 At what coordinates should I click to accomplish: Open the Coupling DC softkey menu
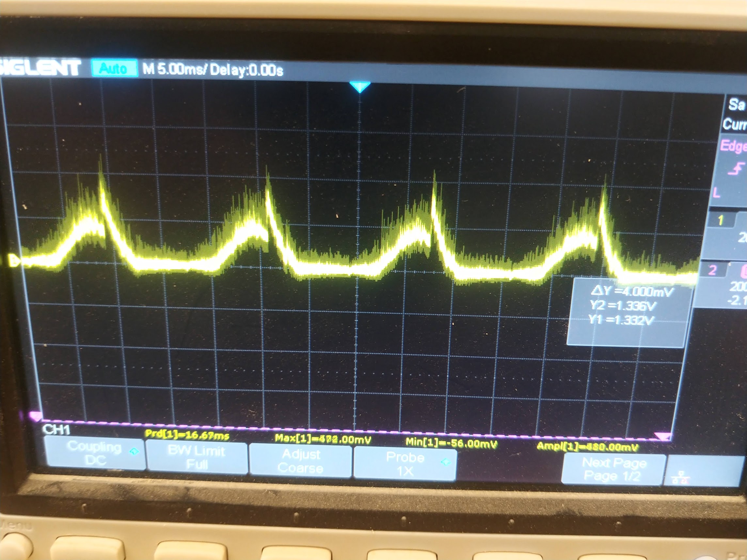(x=95, y=453)
